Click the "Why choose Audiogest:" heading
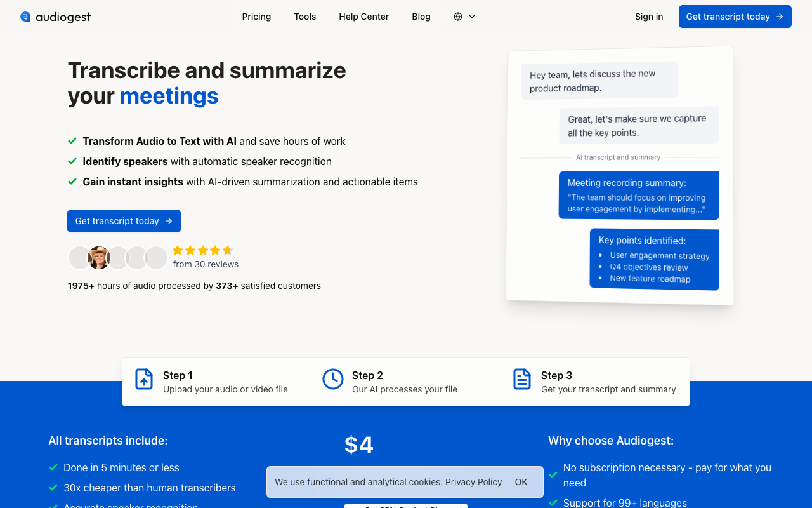 611,441
